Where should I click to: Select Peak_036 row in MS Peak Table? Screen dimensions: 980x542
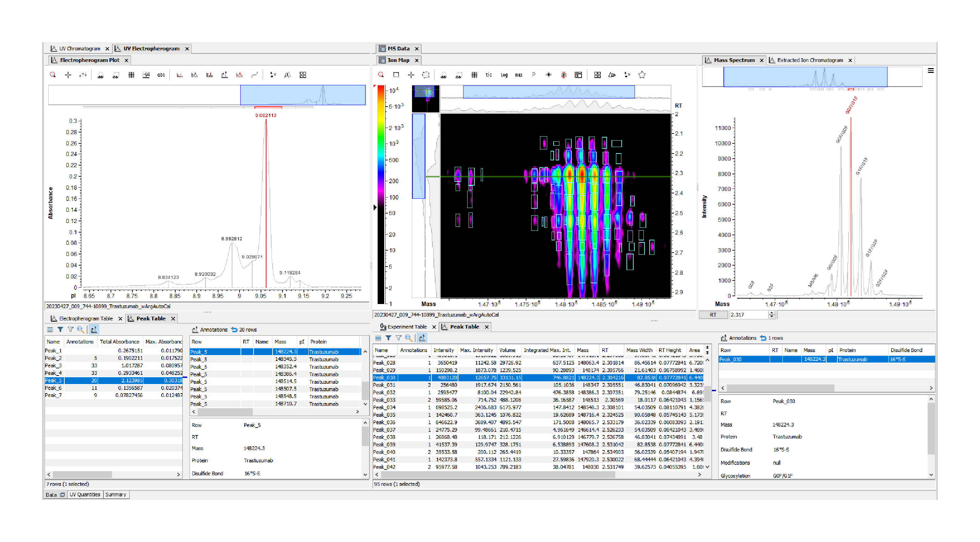pyautogui.click(x=538, y=422)
